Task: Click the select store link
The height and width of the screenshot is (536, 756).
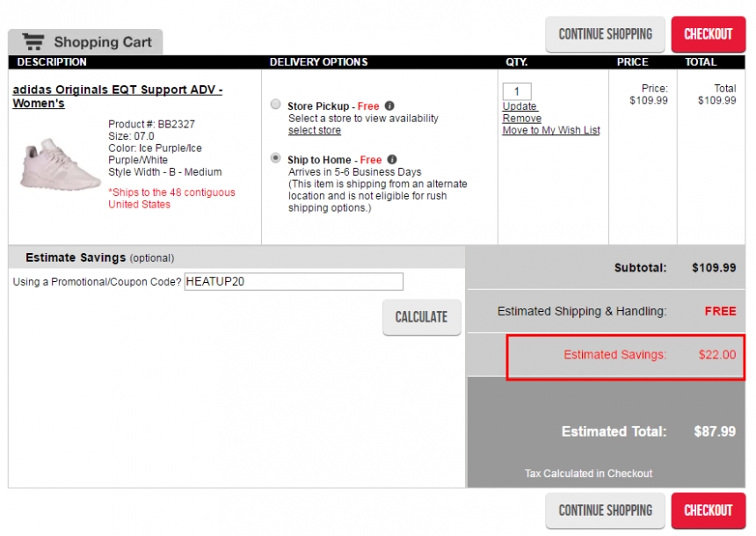Action: tap(315, 130)
